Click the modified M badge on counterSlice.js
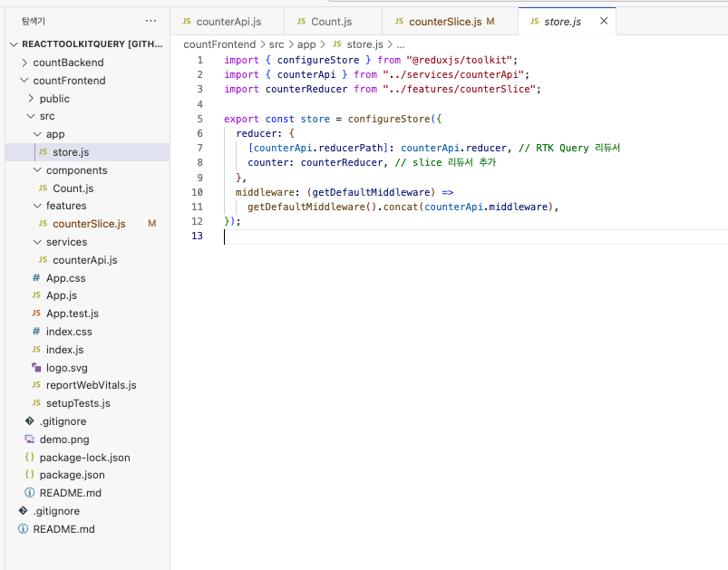The width and height of the screenshot is (728, 570). pos(151,224)
